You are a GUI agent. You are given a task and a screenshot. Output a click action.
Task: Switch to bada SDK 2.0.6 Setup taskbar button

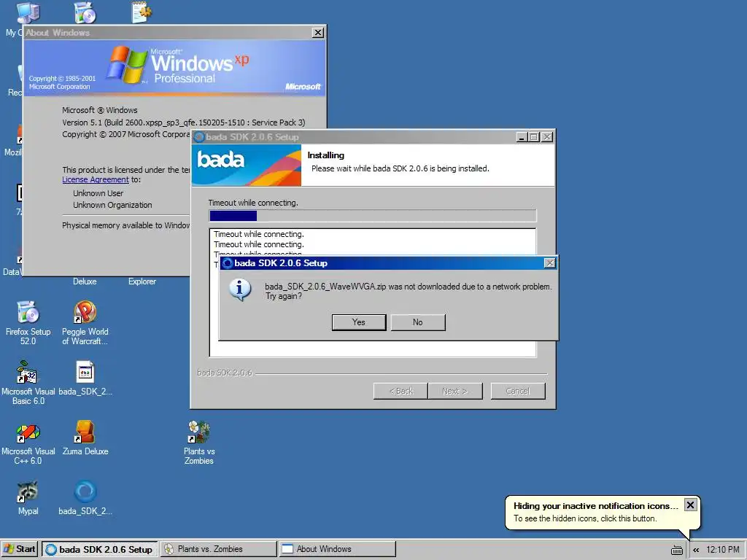[x=100, y=549]
